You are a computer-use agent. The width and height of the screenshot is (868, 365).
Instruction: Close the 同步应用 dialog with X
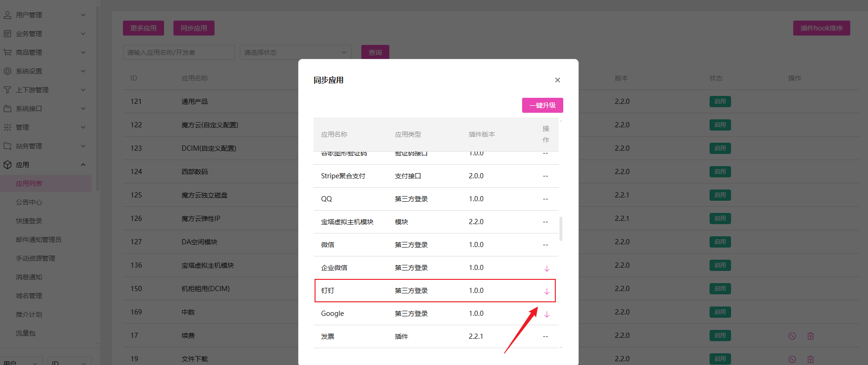(557, 80)
